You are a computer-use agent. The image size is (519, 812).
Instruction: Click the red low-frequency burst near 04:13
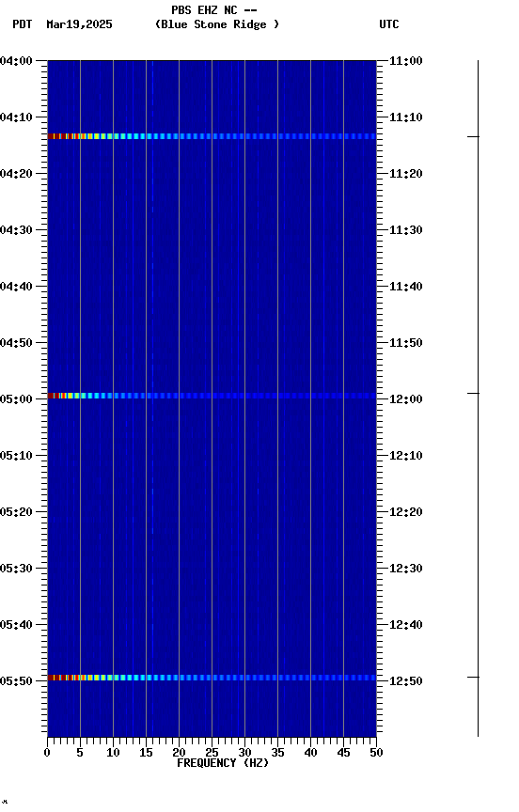(65, 136)
